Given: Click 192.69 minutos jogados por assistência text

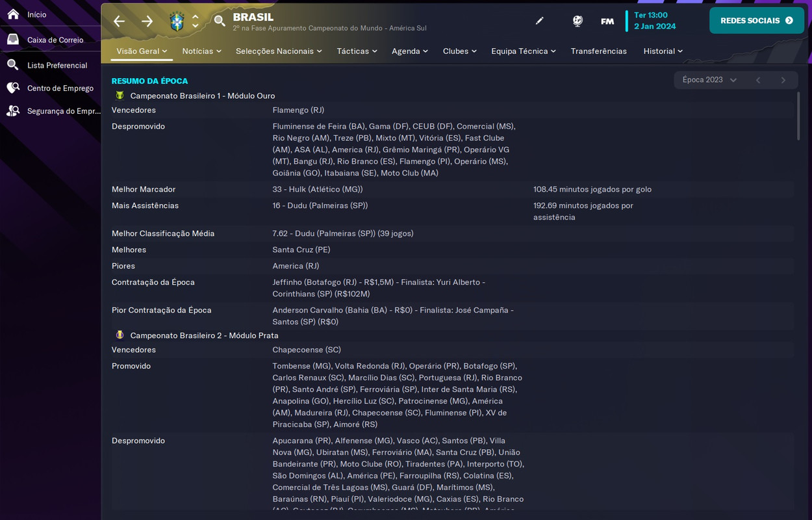Looking at the screenshot, I should click(x=583, y=211).
